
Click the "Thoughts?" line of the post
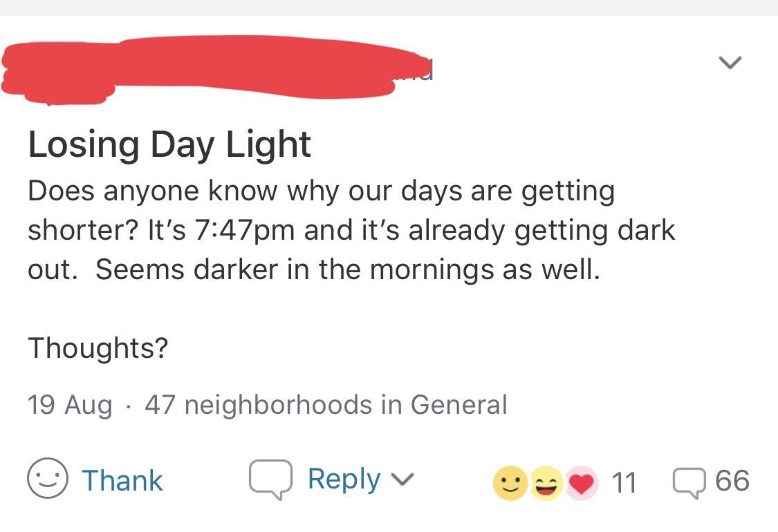tap(98, 348)
